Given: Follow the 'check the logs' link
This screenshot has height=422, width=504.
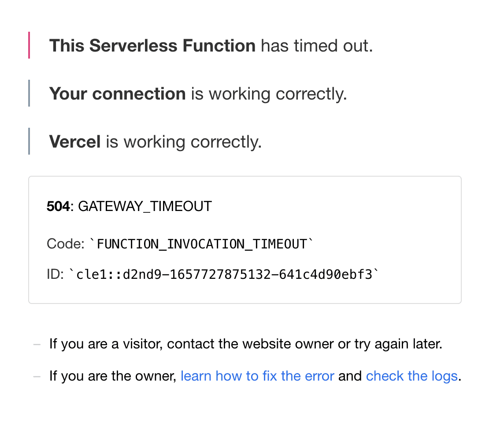Looking at the screenshot, I should click(412, 376).
